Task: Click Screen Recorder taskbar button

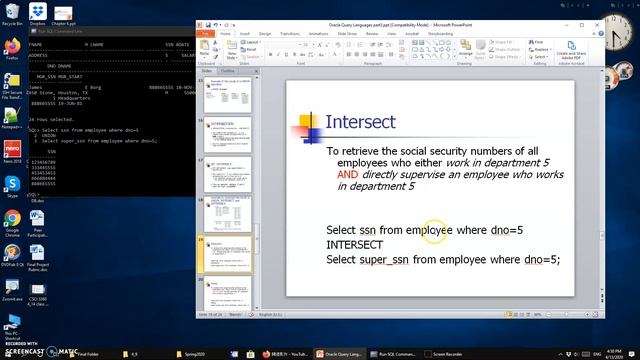Action: (443, 354)
